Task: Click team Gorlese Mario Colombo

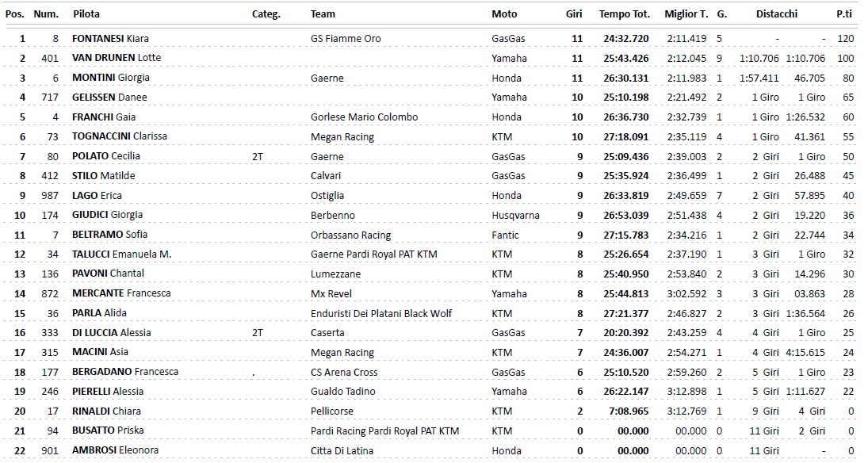Action: point(364,117)
